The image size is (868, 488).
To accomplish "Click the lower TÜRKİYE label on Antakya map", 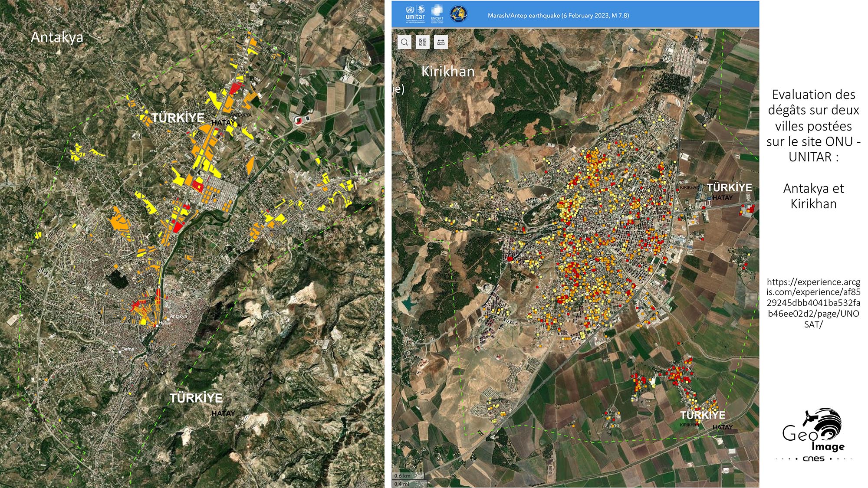I will coord(196,398).
